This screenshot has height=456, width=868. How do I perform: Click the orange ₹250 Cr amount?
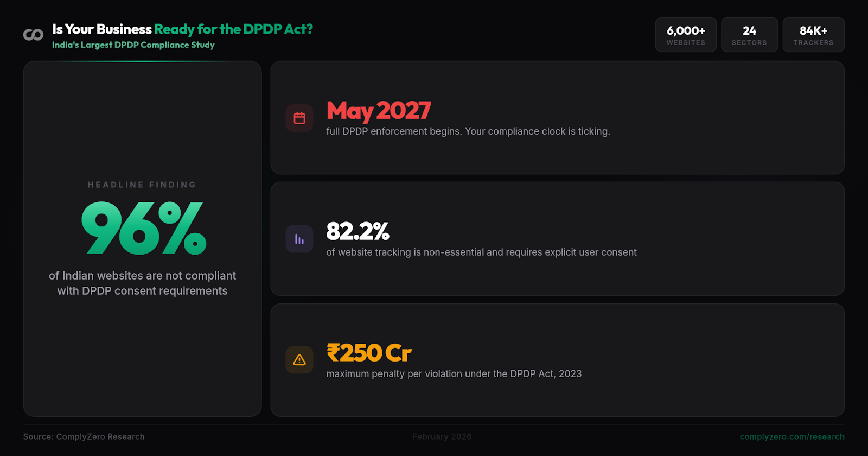click(x=369, y=353)
